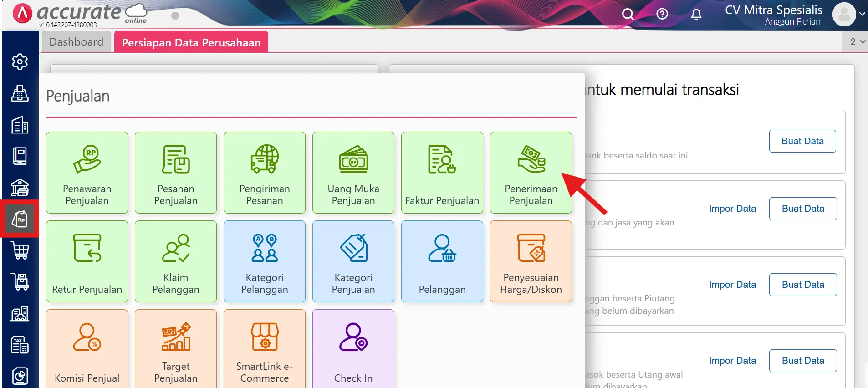Select Persiapan Data Perusahaan tab
This screenshot has width=868, height=388.
191,42
